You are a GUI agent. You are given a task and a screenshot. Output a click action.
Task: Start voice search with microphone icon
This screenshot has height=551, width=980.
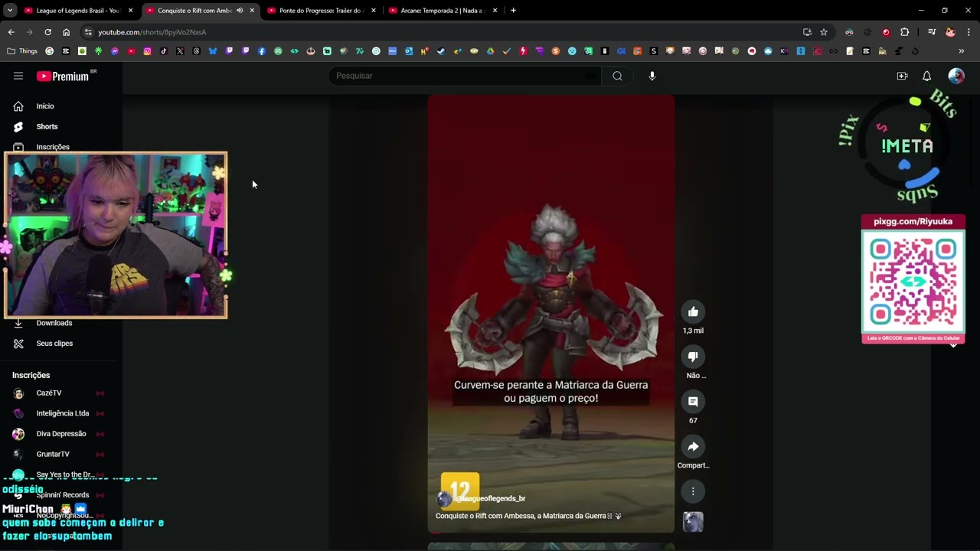(x=652, y=76)
